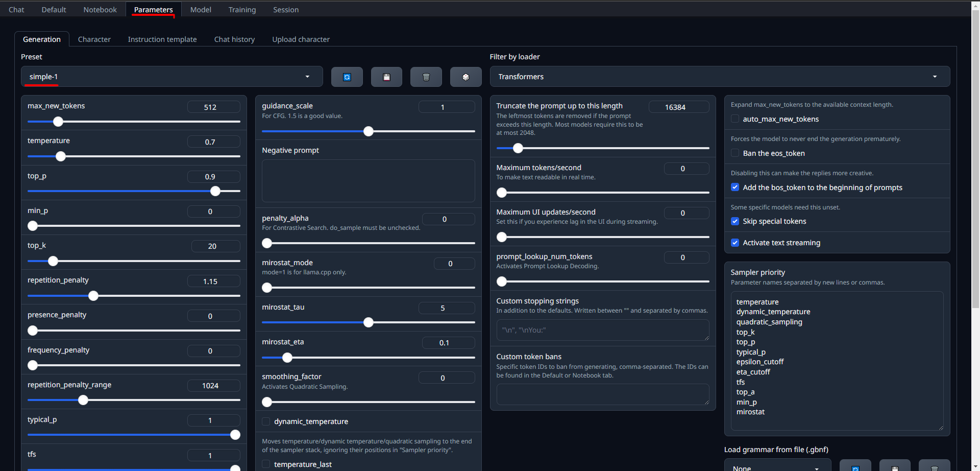The image size is (980, 471).
Task: Focus the guidance_scale number field
Action: click(447, 107)
